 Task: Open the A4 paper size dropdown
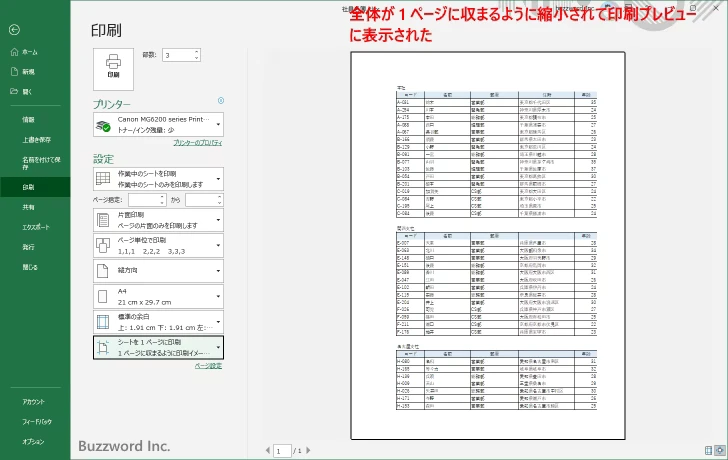(158, 297)
